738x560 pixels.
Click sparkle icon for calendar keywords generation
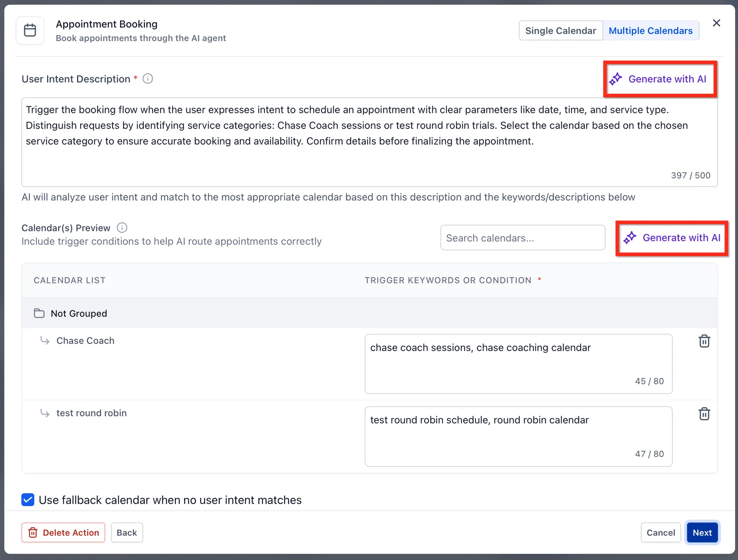[630, 238]
